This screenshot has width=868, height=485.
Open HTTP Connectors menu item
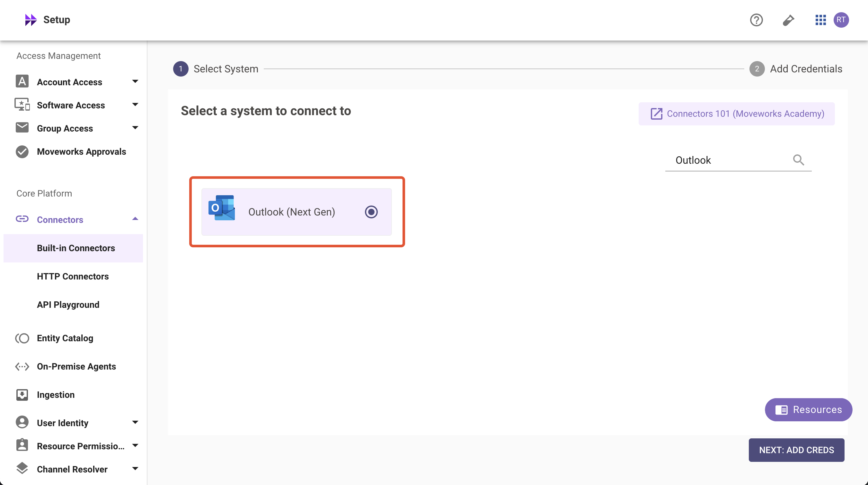pyautogui.click(x=73, y=276)
